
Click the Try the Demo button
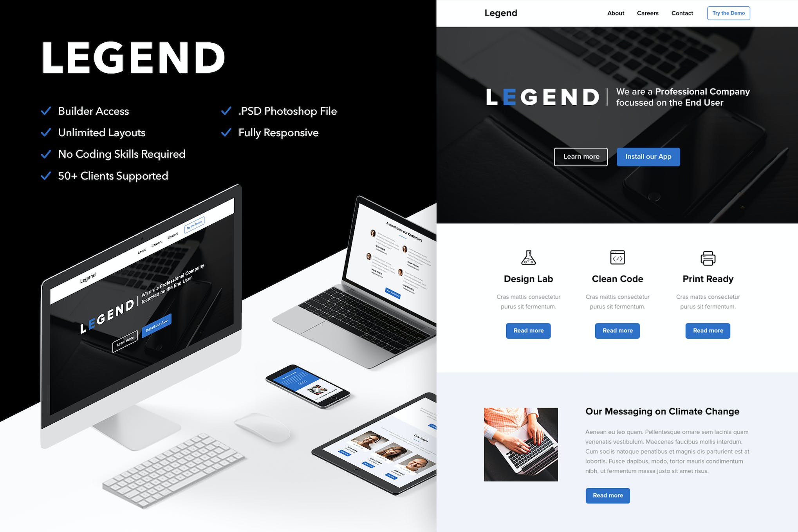point(729,13)
